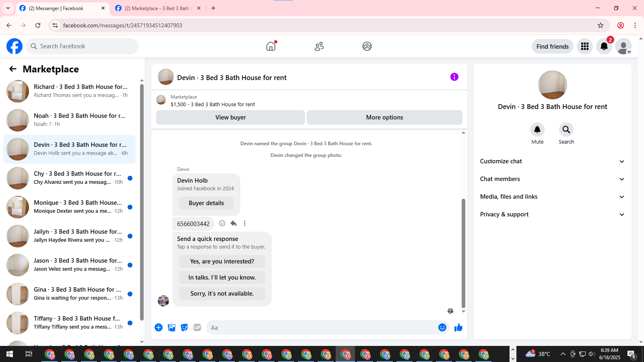
Task: Go back from Marketplace chats list
Action: pos(13,69)
